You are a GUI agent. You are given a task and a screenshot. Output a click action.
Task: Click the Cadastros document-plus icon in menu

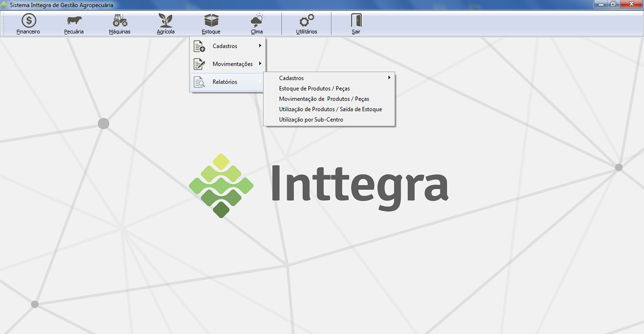coord(199,46)
